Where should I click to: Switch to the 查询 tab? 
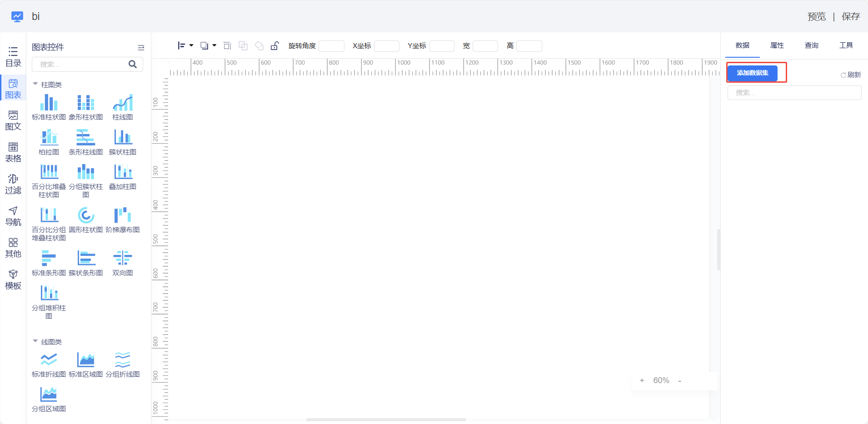point(811,45)
